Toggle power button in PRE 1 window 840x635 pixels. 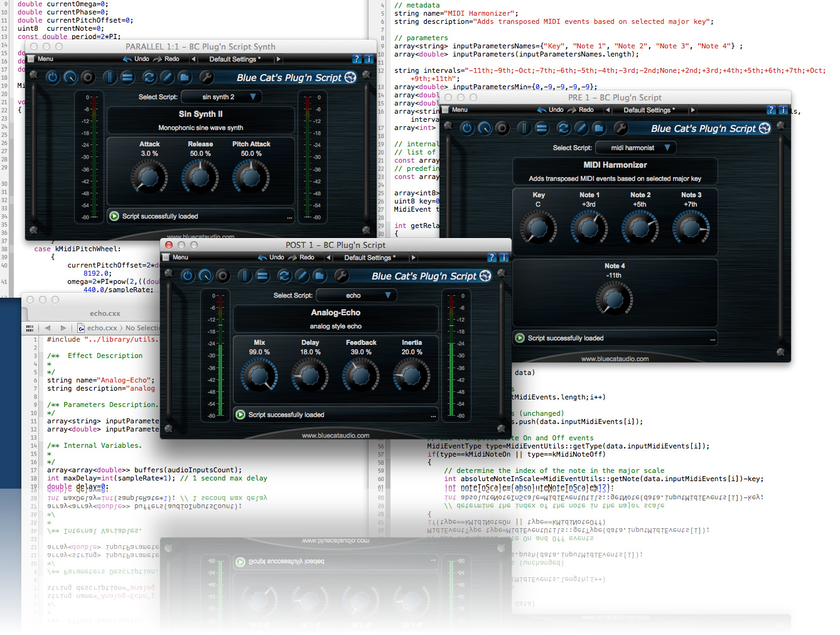coord(467,128)
